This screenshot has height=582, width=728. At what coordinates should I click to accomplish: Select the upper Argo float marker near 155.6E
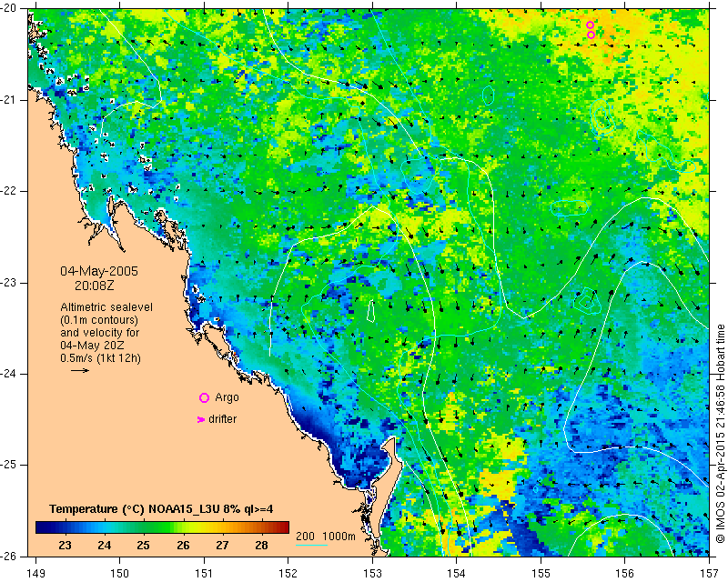(x=590, y=25)
